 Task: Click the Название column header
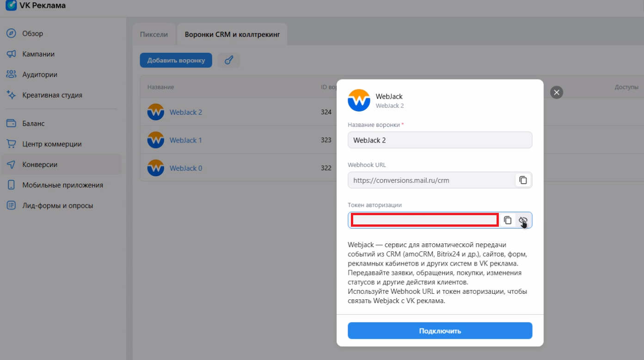click(x=160, y=87)
